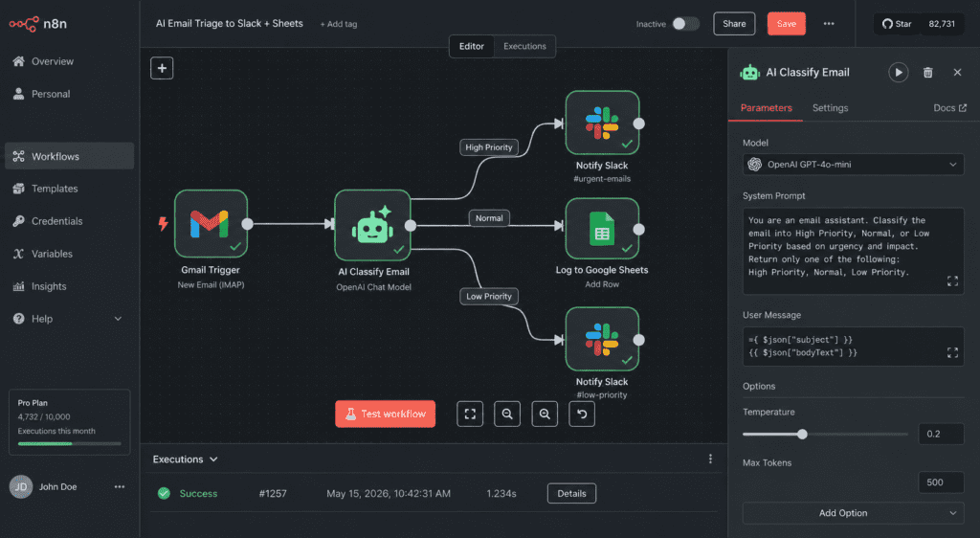The width and height of the screenshot is (980, 538).
Task: Click Google Sheets node output connector
Action: pyautogui.click(x=638, y=230)
